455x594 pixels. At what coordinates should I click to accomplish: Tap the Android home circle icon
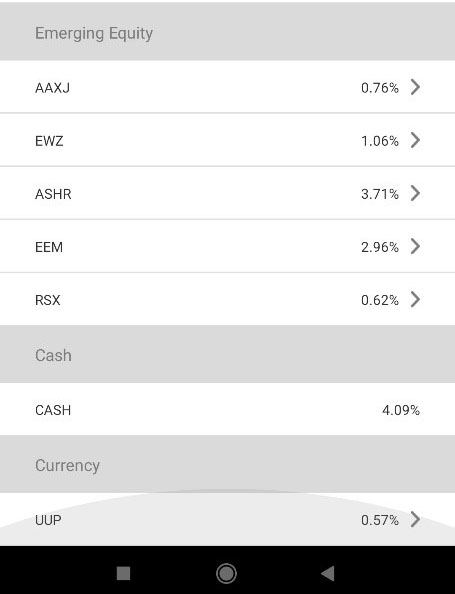(227, 573)
